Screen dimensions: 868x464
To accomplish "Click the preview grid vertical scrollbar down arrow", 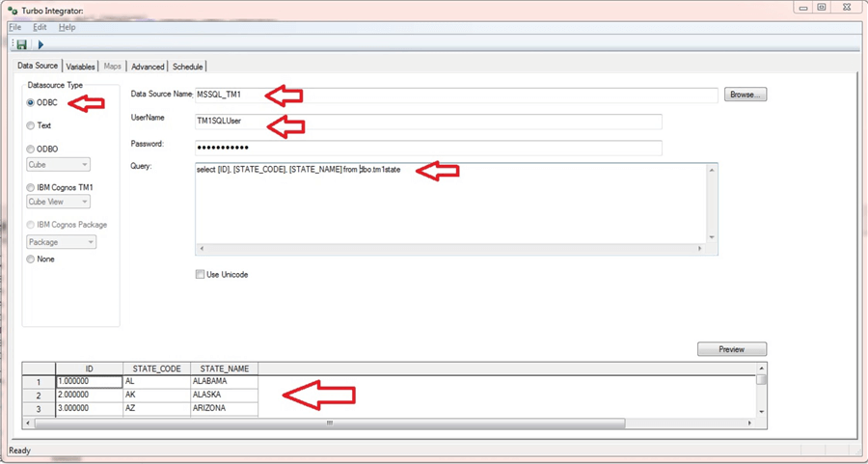I will click(x=762, y=413).
